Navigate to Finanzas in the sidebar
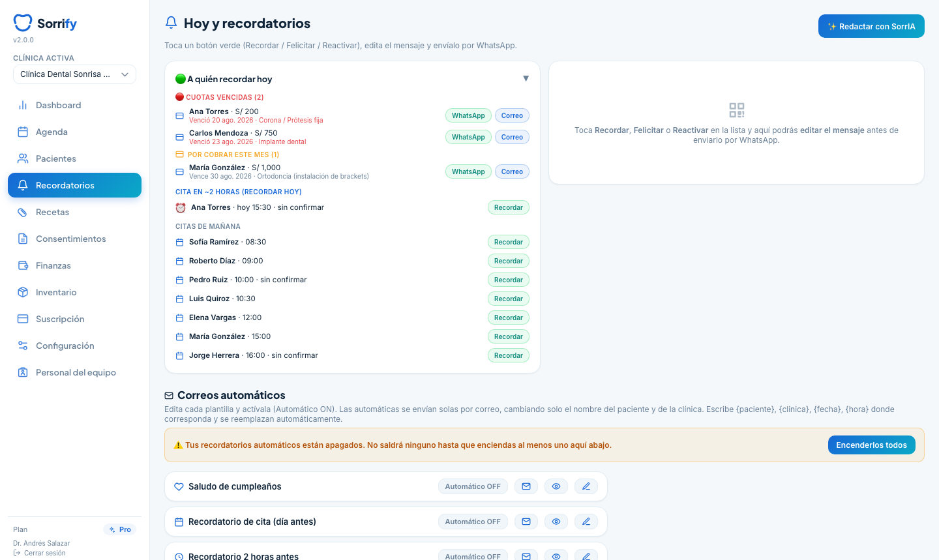 [x=74, y=265]
